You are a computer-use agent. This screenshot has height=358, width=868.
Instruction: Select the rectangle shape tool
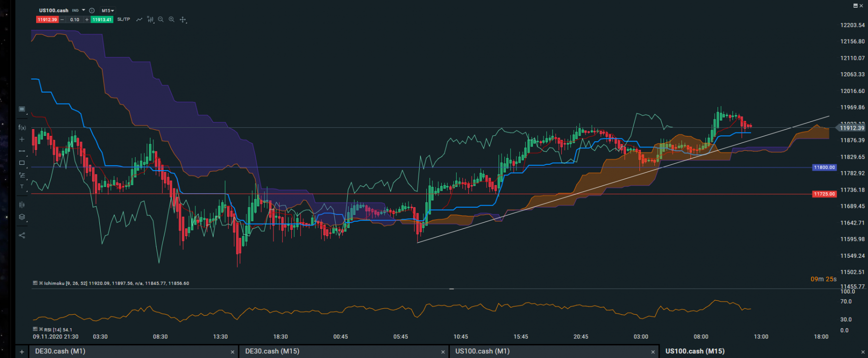[x=22, y=163]
